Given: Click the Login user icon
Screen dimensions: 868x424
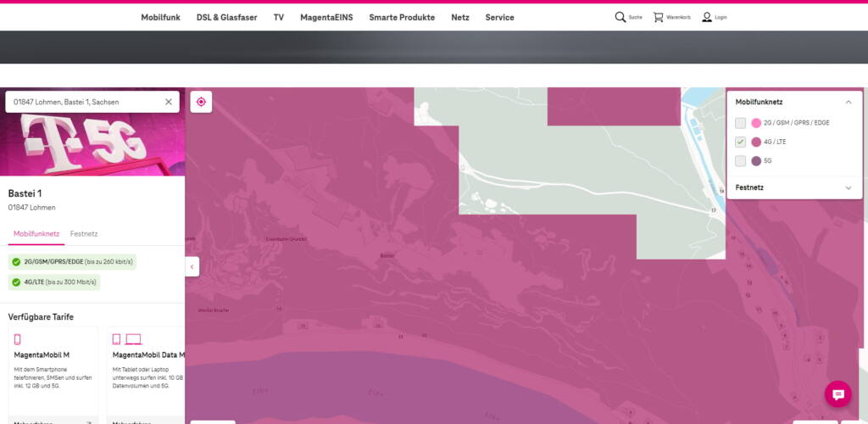Looking at the screenshot, I should pyautogui.click(x=707, y=17).
